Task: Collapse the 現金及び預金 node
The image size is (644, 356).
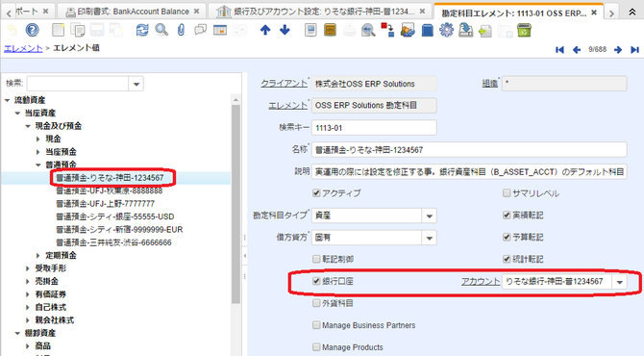Action: point(28,126)
